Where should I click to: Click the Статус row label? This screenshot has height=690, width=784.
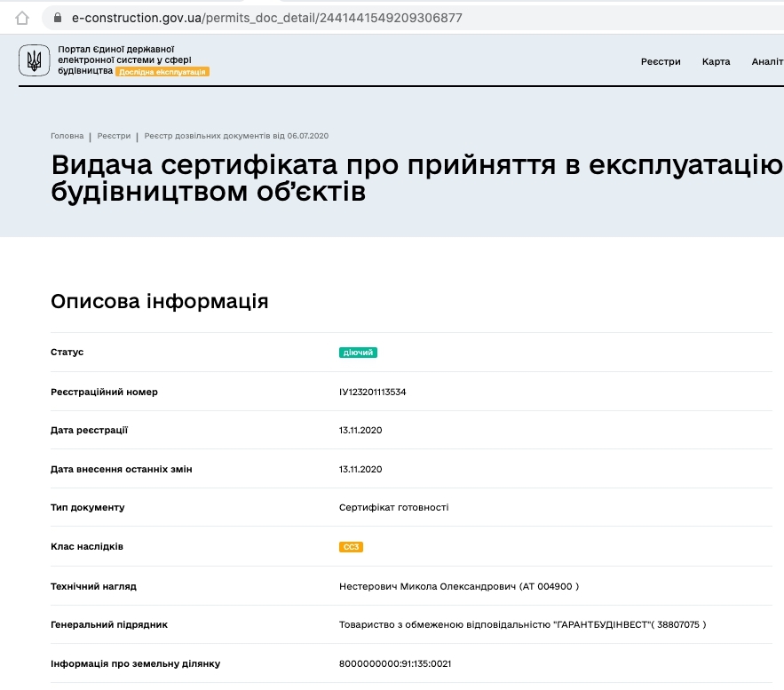pyautogui.click(x=67, y=352)
